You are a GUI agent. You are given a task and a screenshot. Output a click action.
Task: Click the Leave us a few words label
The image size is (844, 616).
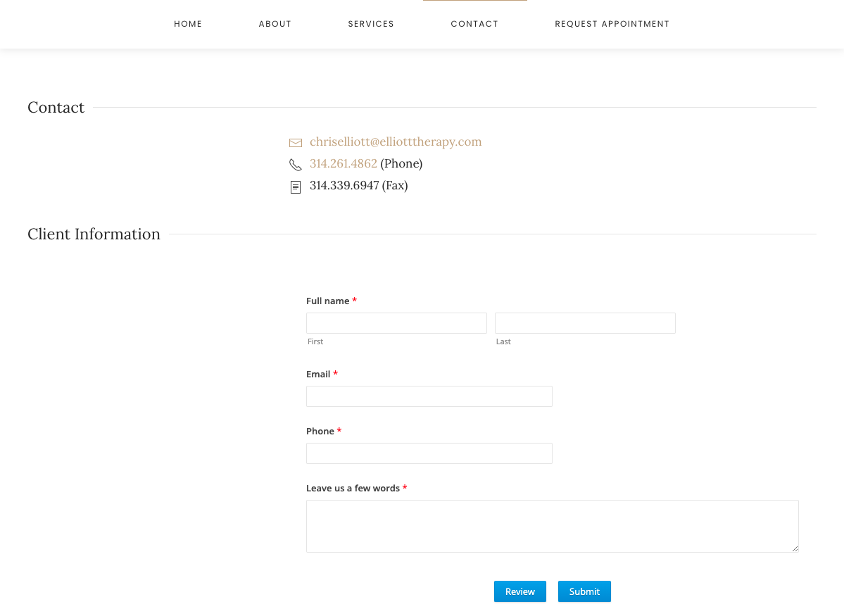pyautogui.click(x=353, y=489)
